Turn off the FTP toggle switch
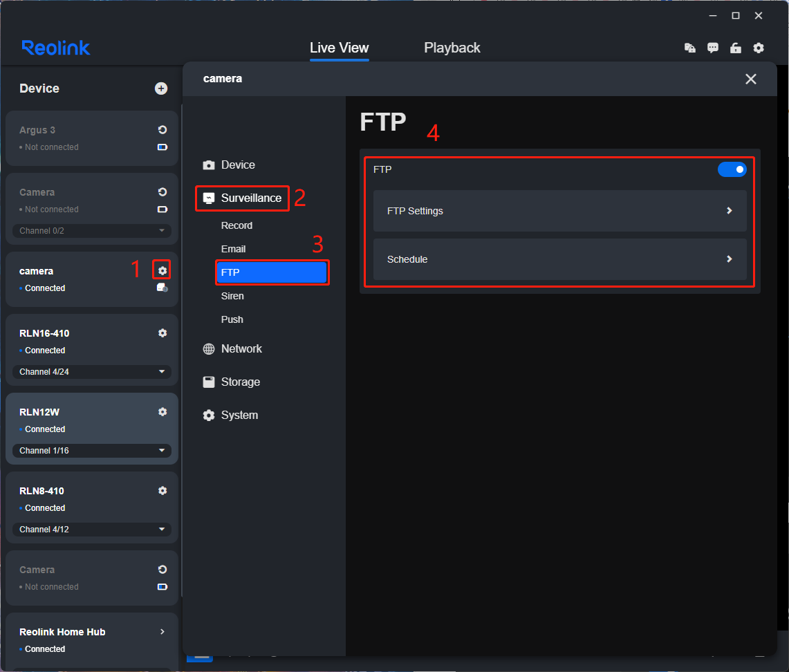Image resolution: width=789 pixels, height=672 pixels. 732,169
